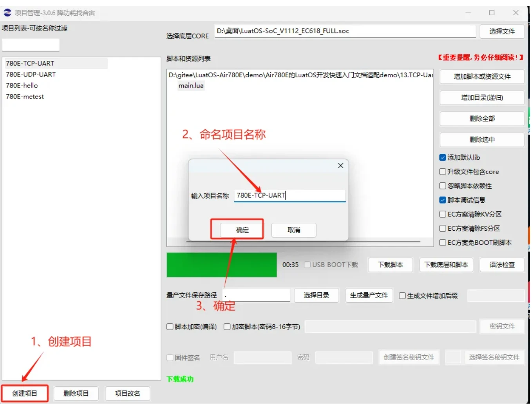
Task: Enable 忽略脚本依赖性 checkbox
Action: 443,186
